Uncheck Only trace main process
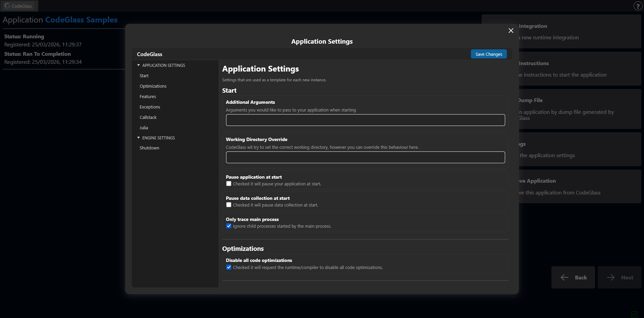The width and height of the screenshot is (644, 318). pos(229,226)
